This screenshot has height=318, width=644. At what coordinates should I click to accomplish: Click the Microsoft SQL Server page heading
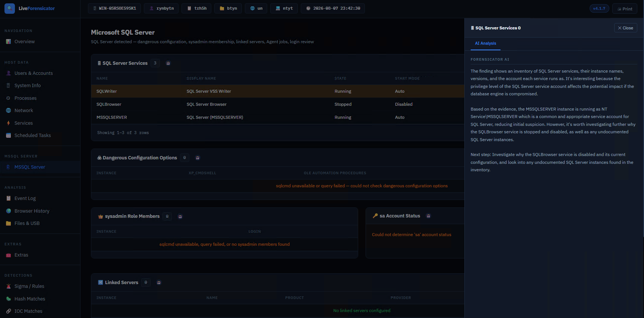123,32
